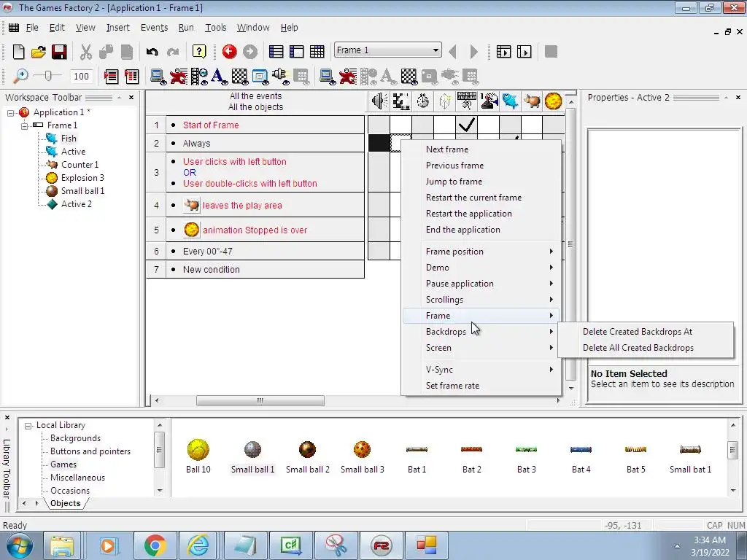The height and width of the screenshot is (560, 747).
Task: Click the Fish object column icon
Action: 510,101
